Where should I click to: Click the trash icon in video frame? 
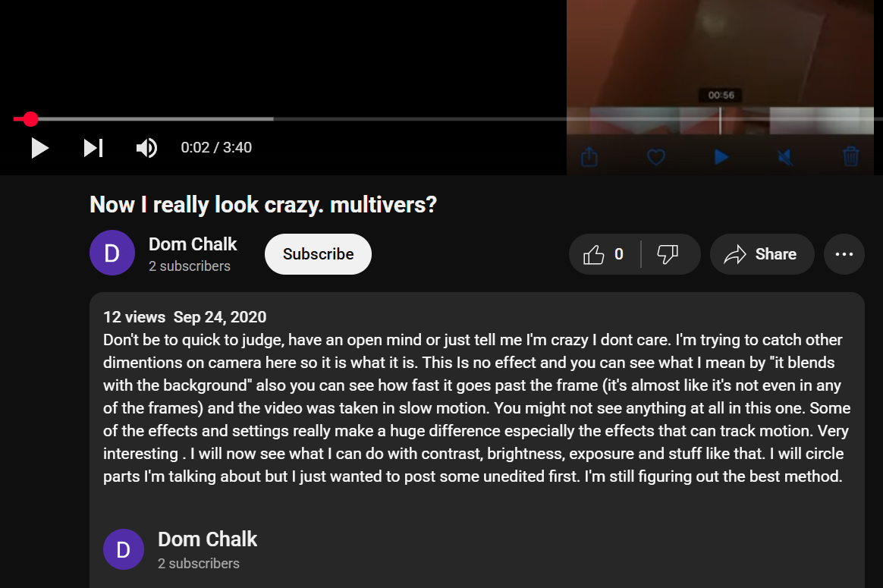(851, 156)
